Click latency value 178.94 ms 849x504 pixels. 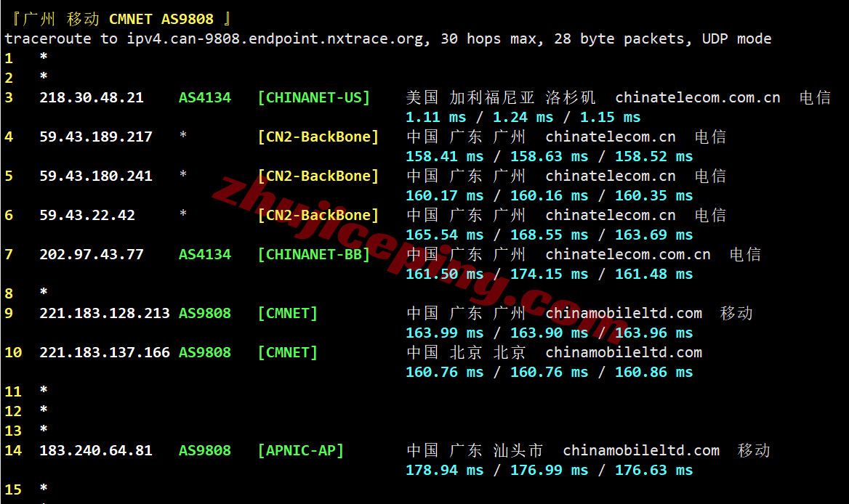[x=445, y=471]
